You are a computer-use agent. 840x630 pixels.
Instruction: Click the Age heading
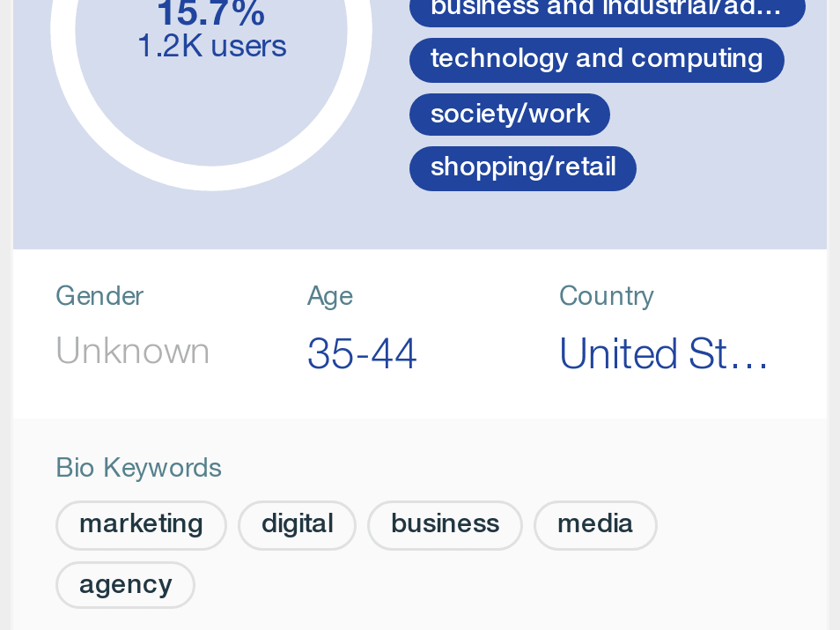click(329, 296)
